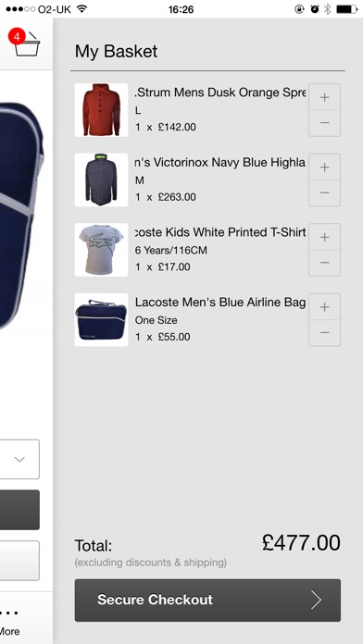Screen dimensions: 363x644
Task: Tap the Secure Checkout button
Action: coord(207,601)
